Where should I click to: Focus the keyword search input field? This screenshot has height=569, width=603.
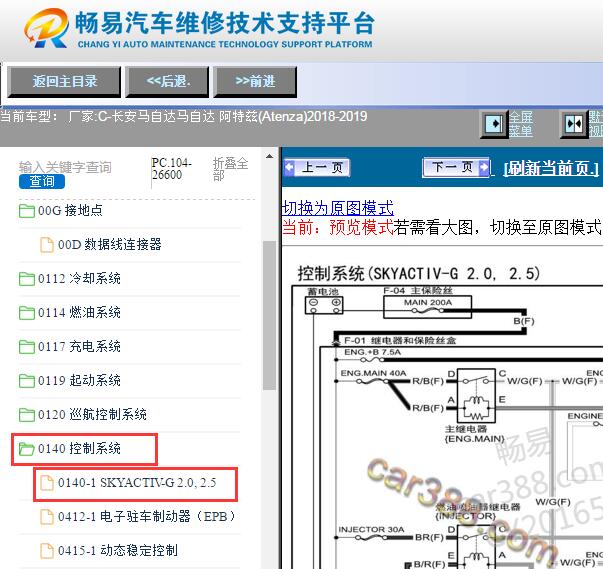pos(65,167)
